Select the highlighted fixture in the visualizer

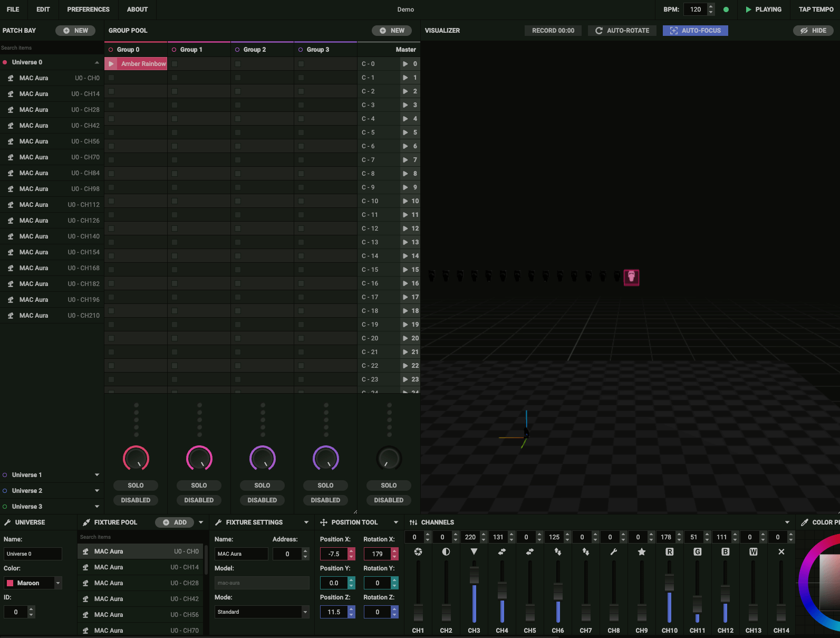[x=631, y=277]
